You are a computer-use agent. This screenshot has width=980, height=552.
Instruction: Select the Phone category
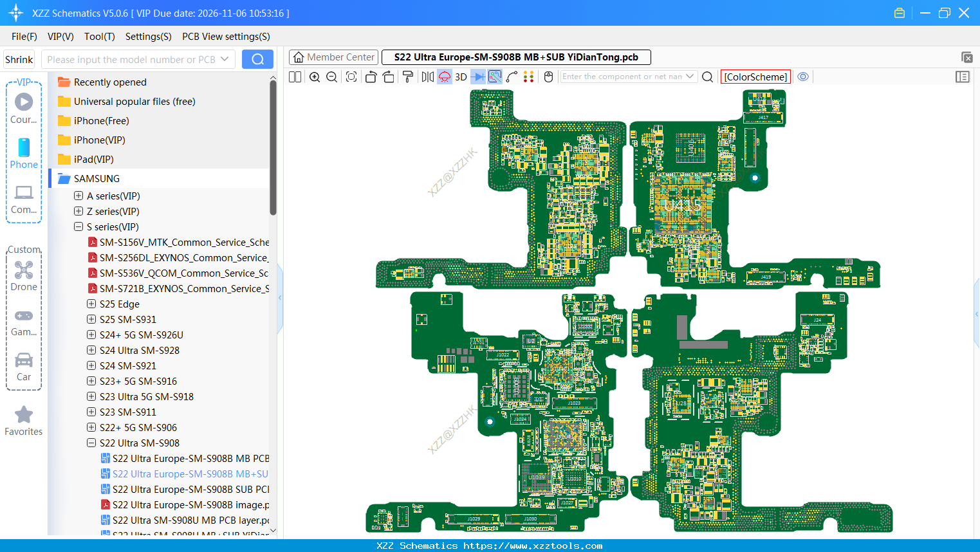(24, 153)
